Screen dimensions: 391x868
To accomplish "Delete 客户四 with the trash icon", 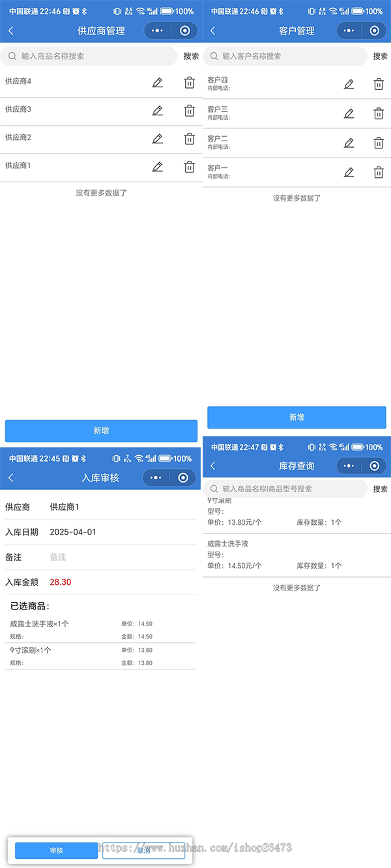I will (x=379, y=84).
